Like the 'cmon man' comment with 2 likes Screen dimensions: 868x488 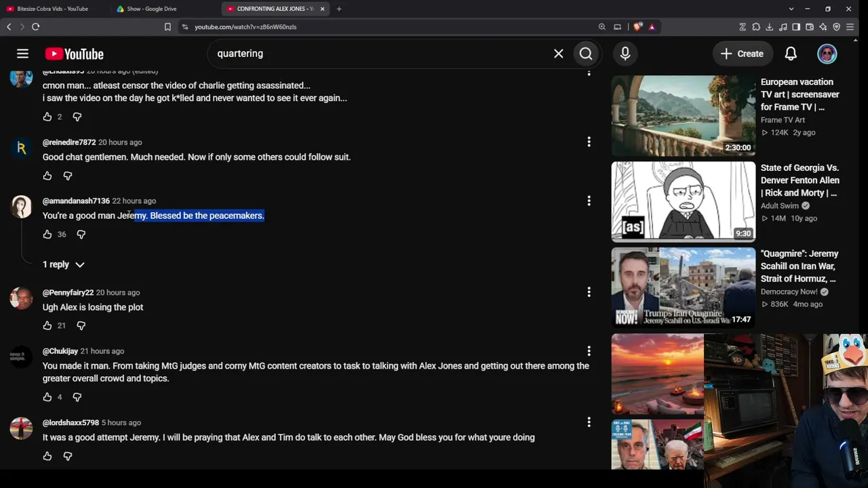point(47,117)
